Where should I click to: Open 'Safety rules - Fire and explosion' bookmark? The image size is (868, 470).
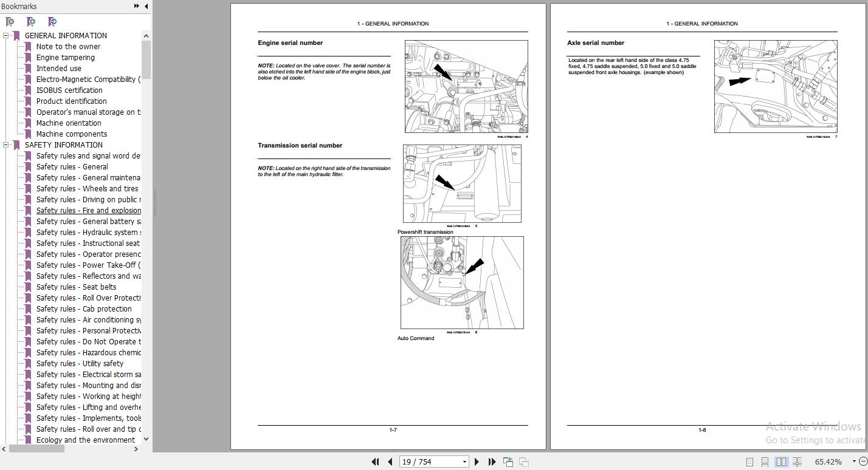89,211
